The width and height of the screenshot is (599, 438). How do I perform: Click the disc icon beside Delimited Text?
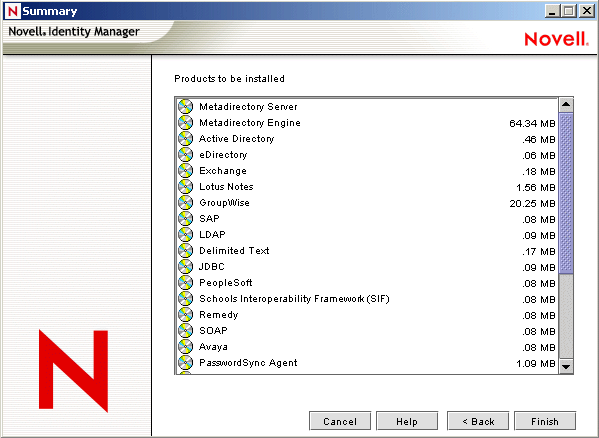(186, 251)
